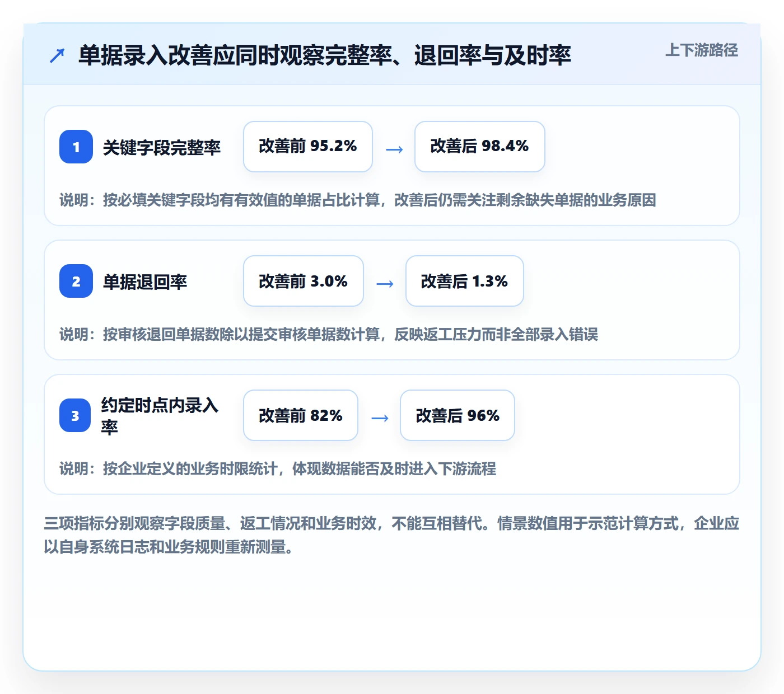Select the 改善后 96% pill
The width and height of the screenshot is (784, 694).
(458, 415)
